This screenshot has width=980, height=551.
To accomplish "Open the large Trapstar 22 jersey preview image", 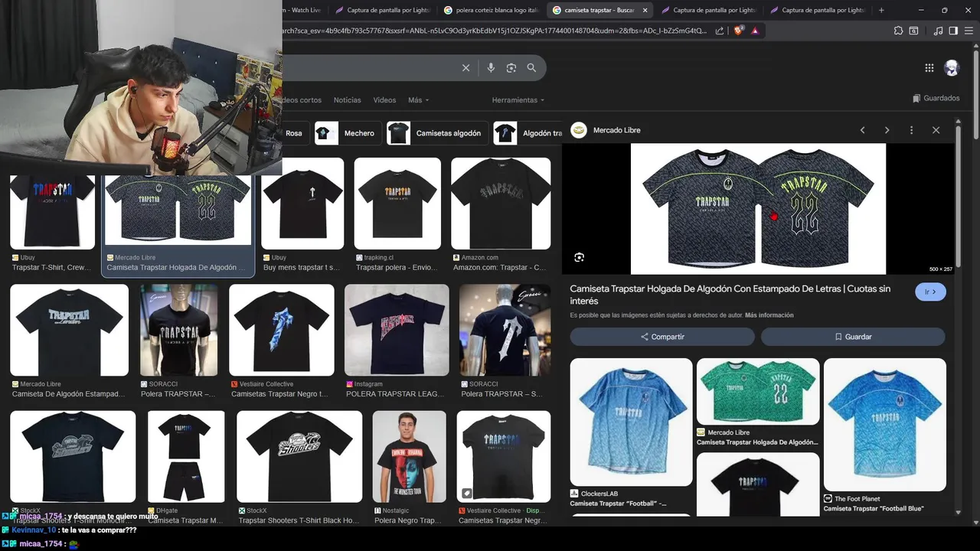I will [758, 209].
